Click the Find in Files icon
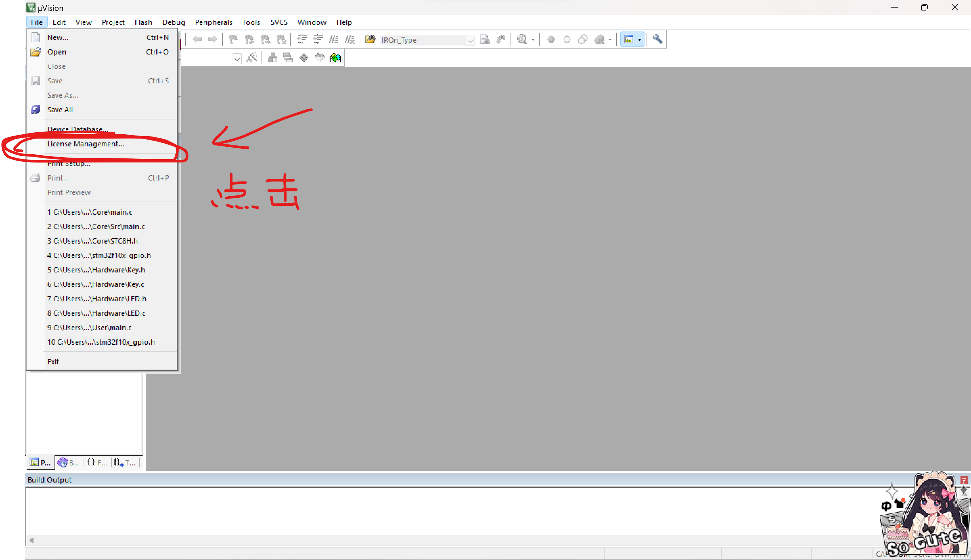This screenshot has height=560, width=971. click(x=370, y=39)
